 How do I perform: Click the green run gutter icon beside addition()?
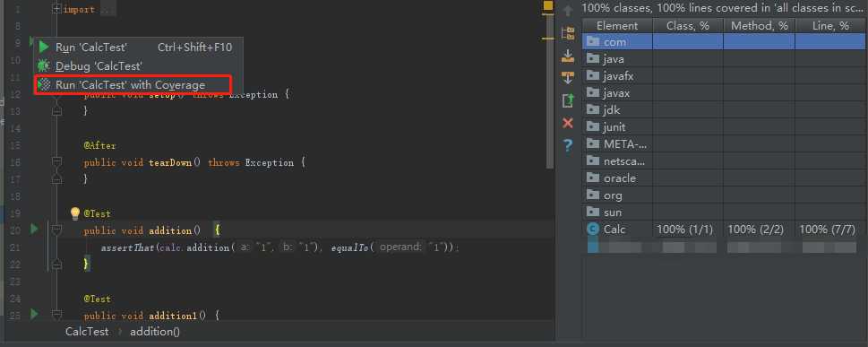click(x=34, y=229)
